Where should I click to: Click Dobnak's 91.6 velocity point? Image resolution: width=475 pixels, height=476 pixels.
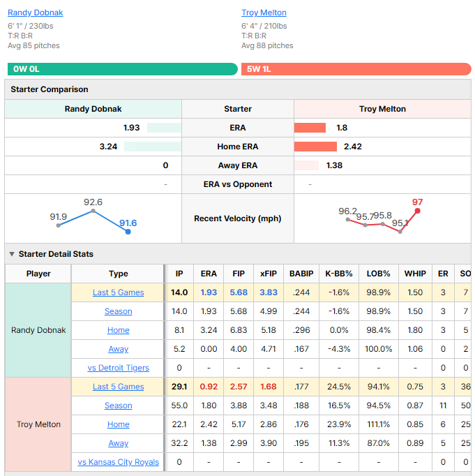point(128,232)
